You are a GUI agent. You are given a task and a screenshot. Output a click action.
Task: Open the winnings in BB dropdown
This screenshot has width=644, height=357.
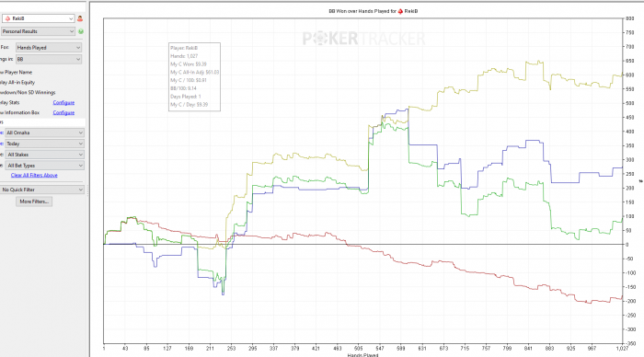point(49,59)
